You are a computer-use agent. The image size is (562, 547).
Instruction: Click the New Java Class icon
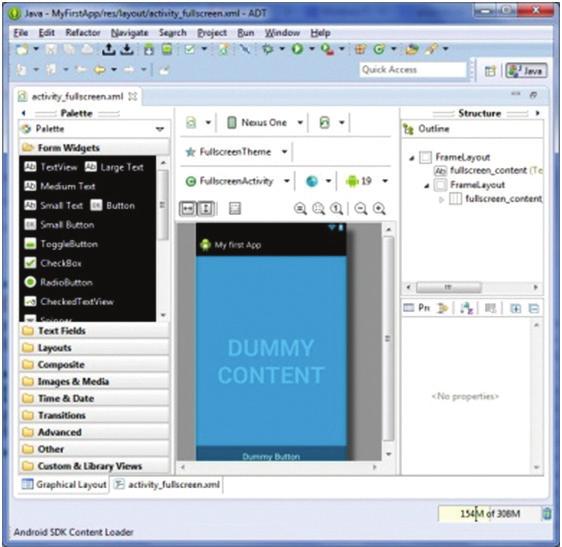[379, 49]
